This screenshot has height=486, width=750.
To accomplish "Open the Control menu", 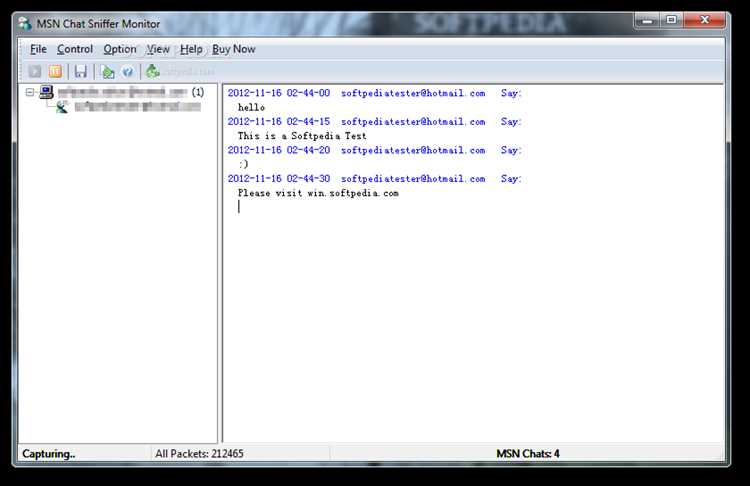I will [x=75, y=49].
